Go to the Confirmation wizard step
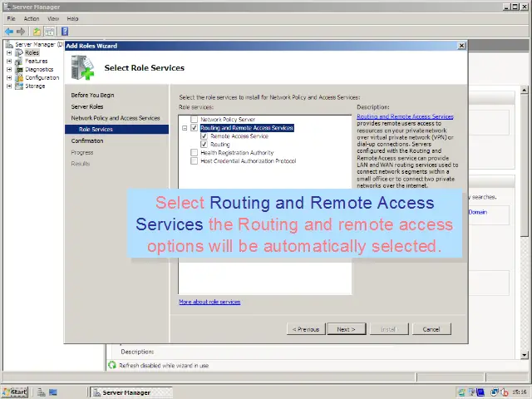 pyautogui.click(x=87, y=140)
